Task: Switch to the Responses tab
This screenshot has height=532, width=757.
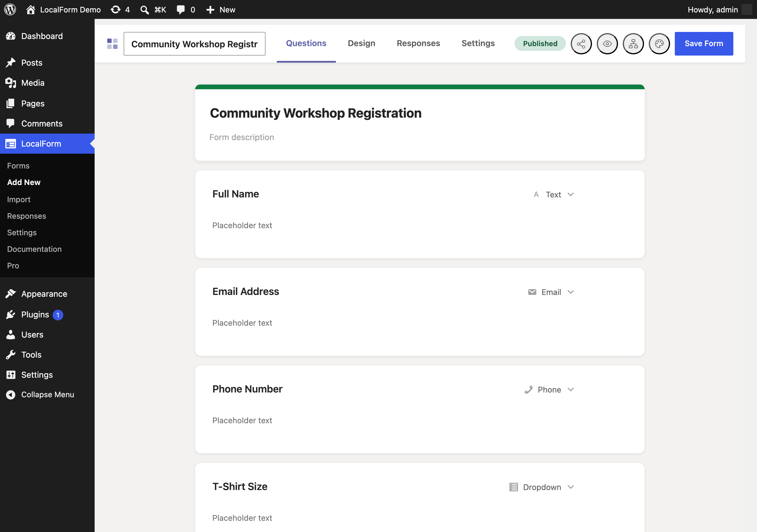Action: 418,43
